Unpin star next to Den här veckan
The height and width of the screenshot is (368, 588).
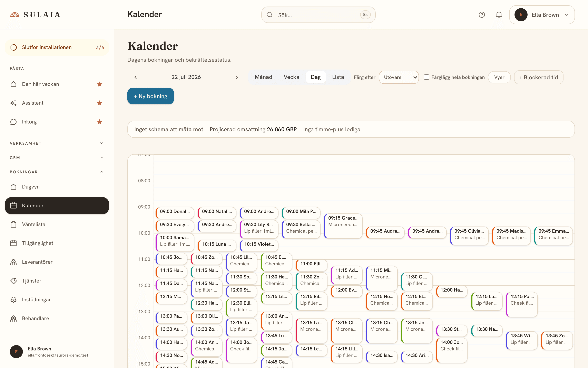tap(100, 84)
